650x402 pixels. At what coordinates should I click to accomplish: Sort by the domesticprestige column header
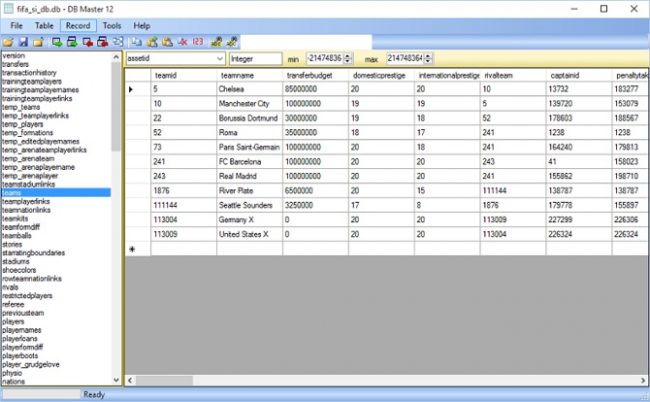tap(381, 75)
